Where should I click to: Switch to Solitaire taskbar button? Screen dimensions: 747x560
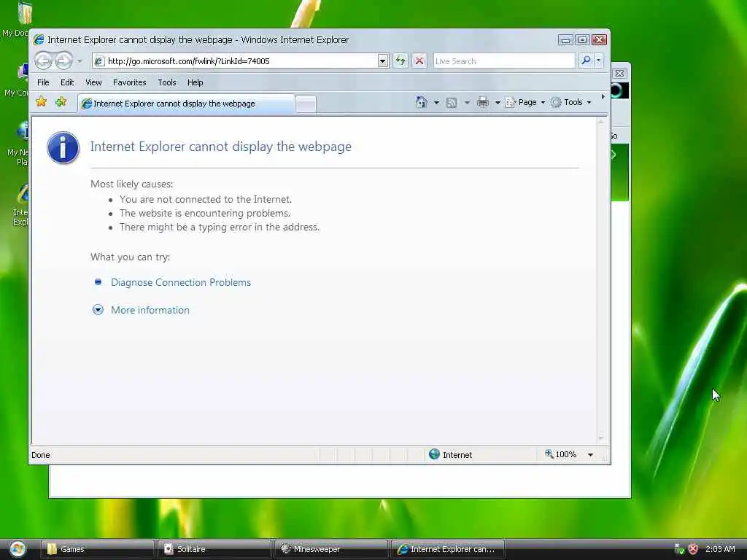214,549
